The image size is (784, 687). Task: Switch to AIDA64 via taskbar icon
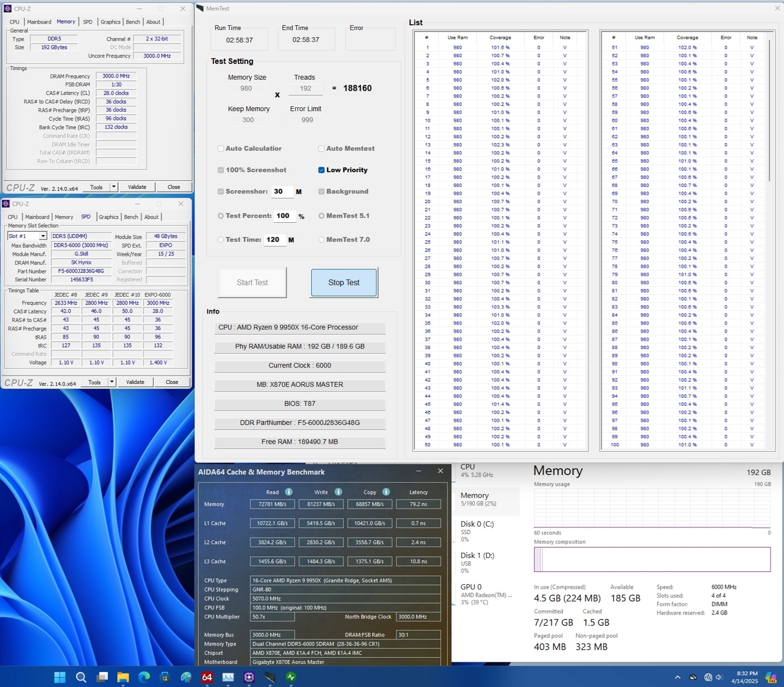pos(207,677)
